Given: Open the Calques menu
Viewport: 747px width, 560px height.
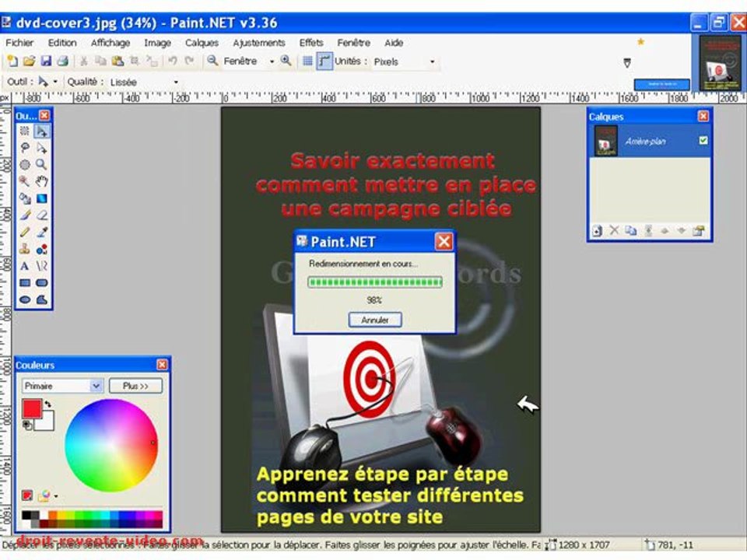Looking at the screenshot, I should (x=202, y=43).
